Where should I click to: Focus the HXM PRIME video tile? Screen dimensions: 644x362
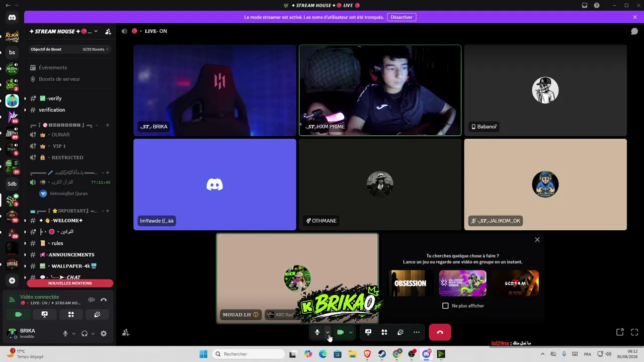point(380,90)
